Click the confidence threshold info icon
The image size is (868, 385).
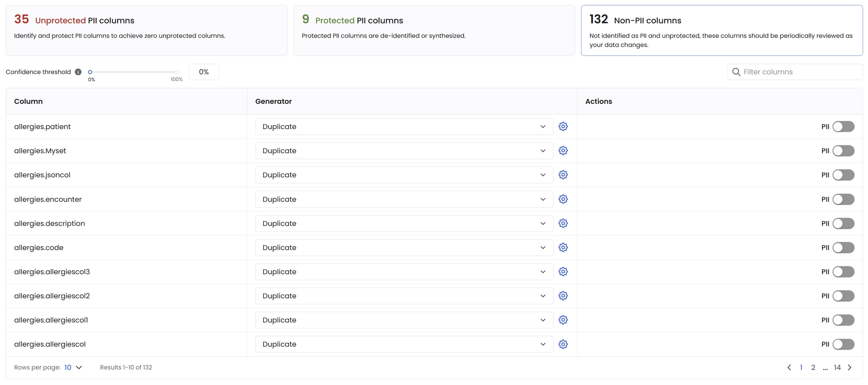78,72
